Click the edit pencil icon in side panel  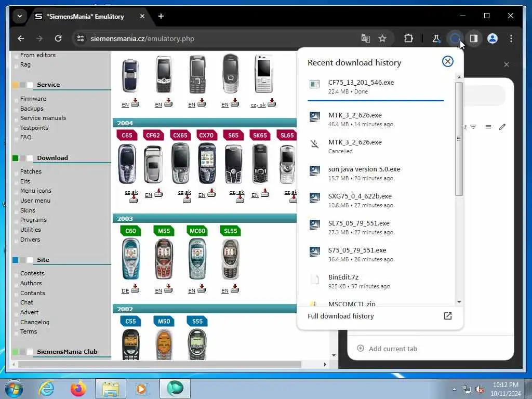[x=502, y=127]
